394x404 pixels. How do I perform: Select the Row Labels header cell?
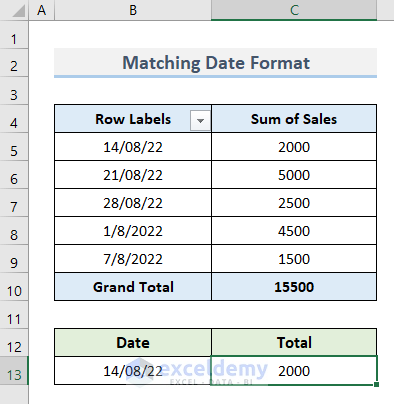tap(133, 119)
